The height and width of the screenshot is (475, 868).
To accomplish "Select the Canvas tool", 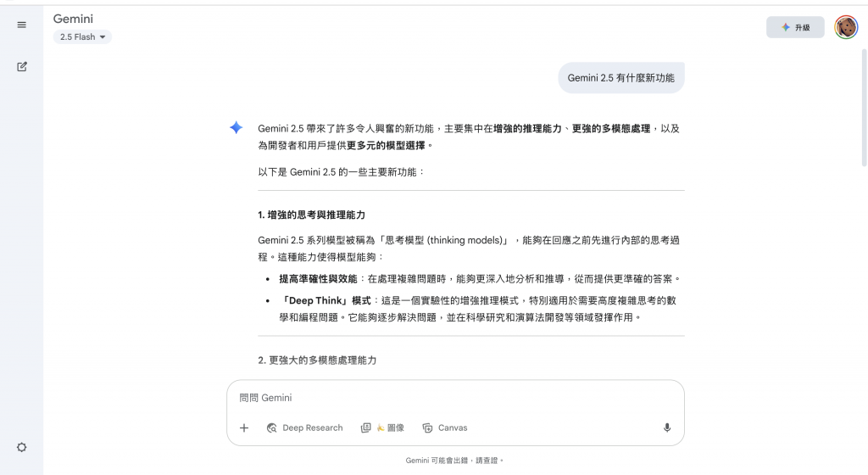I will pyautogui.click(x=445, y=428).
